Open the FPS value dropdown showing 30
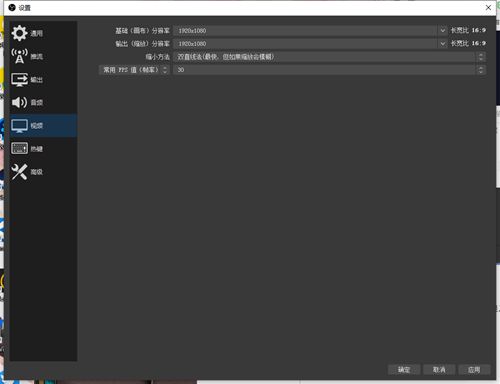The image size is (500, 384). 329,70
